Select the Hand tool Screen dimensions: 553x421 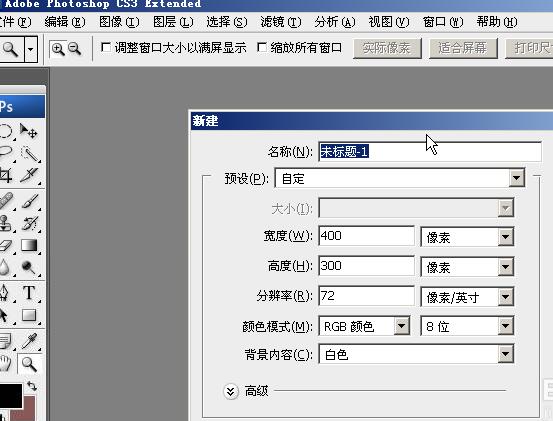tap(6, 363)
